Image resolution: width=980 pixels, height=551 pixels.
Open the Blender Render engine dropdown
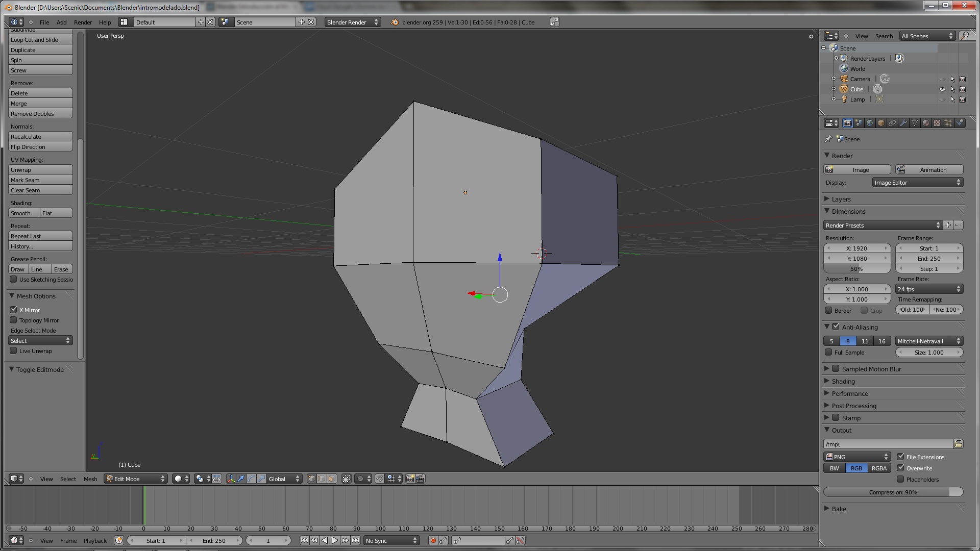tap(352, 22)
